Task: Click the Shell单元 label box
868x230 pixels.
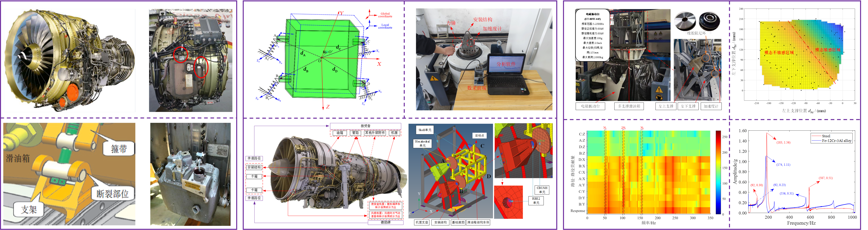Action: click(425, 130)
